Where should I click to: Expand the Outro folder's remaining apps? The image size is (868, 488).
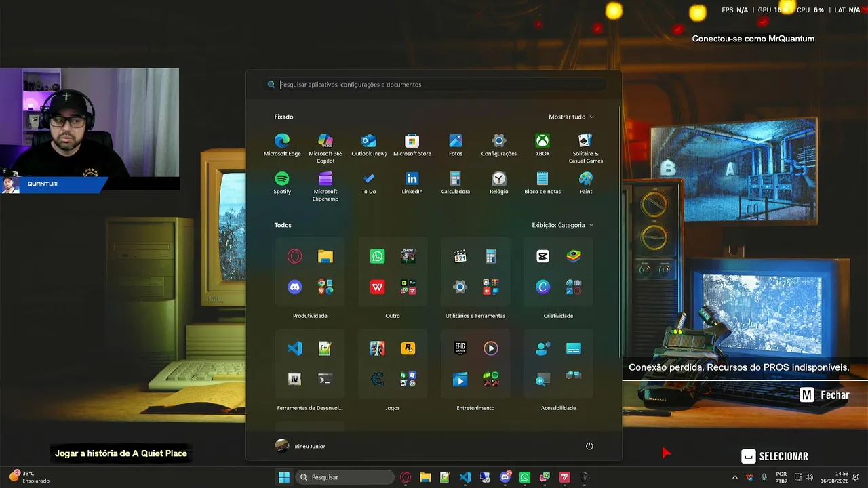click(x=408, y=287)
